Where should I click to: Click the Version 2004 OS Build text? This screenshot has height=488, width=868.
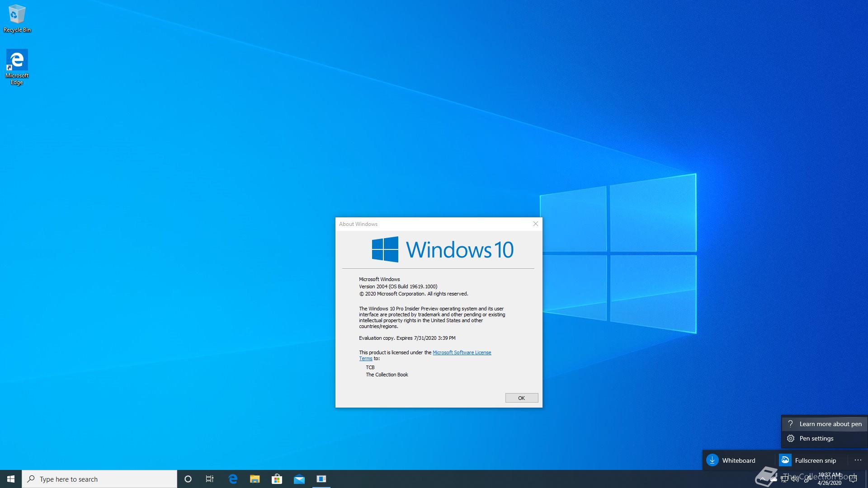(x=398, y=286)
